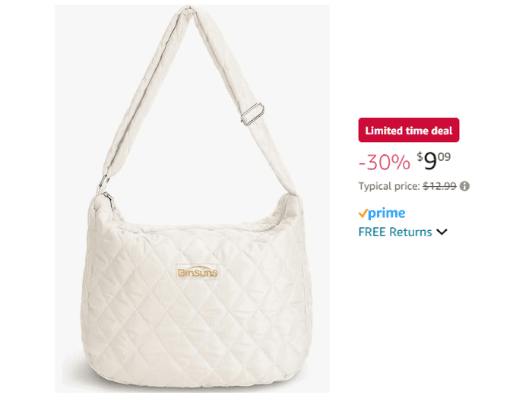This screenshot has width=532, height=398.
Task: Click the dollar sign before the price
Action: point(419,156)
